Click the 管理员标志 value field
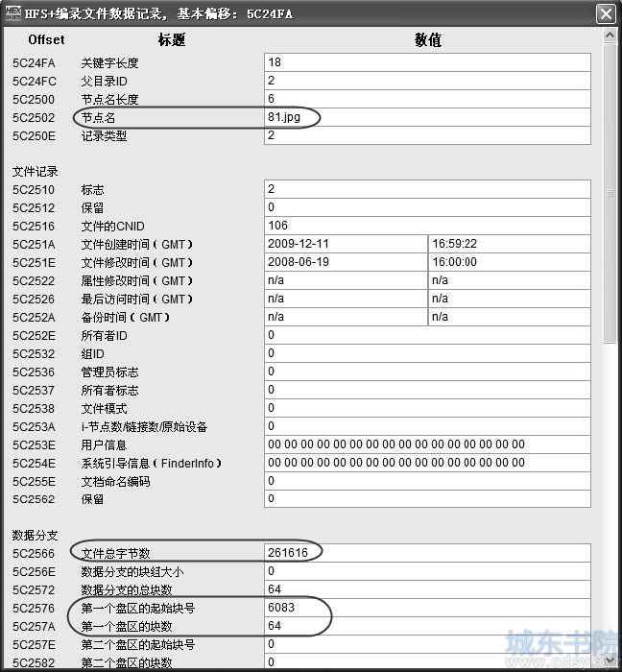This screenshot has width=622, height=672. (427, 372)
